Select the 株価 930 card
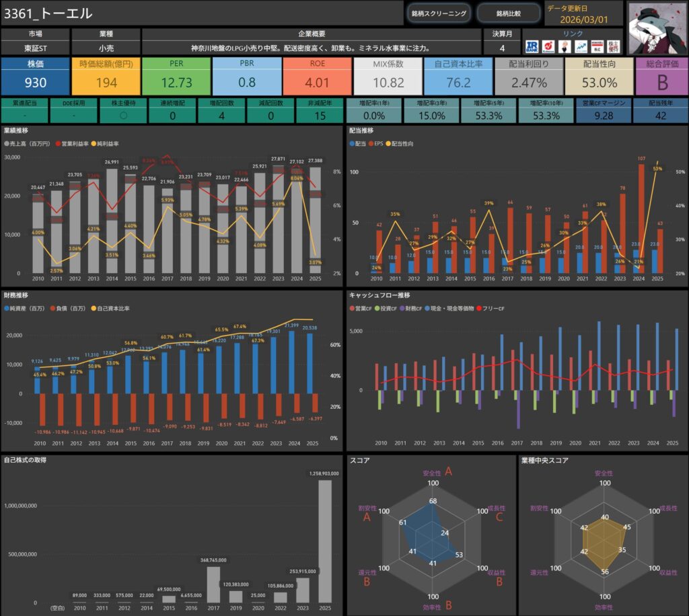Image resolution: width=689 pixels, height=616 pixels. coord(35,77)
